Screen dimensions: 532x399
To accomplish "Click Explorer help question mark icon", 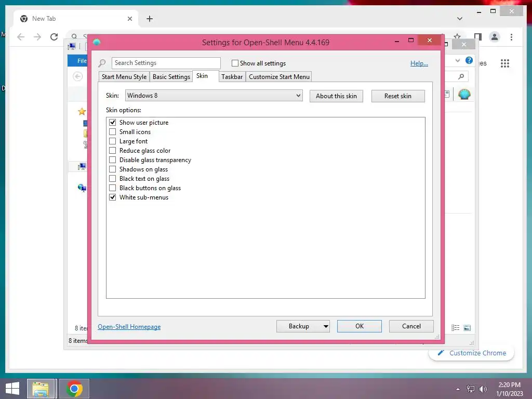I will (469, 60).
